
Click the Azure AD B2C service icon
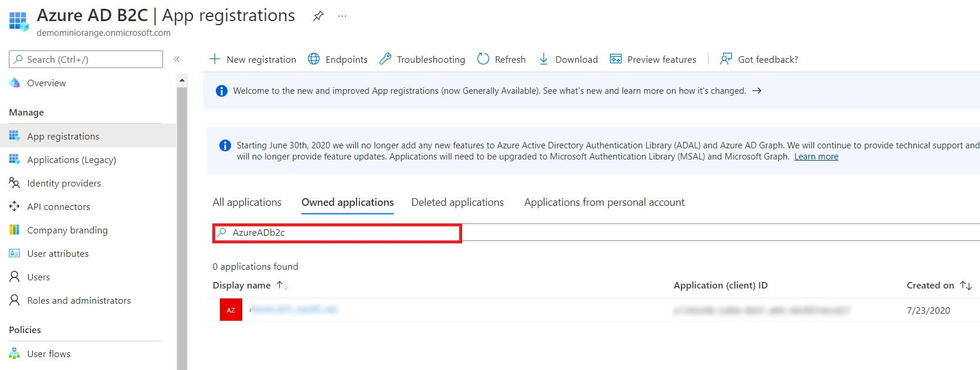click(19, 21)
